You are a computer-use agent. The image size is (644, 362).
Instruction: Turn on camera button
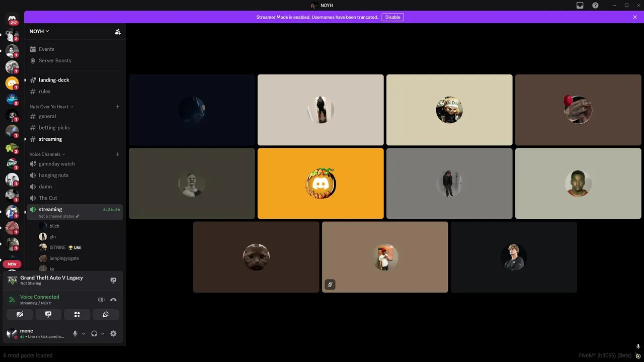click(x=20, y=314)
